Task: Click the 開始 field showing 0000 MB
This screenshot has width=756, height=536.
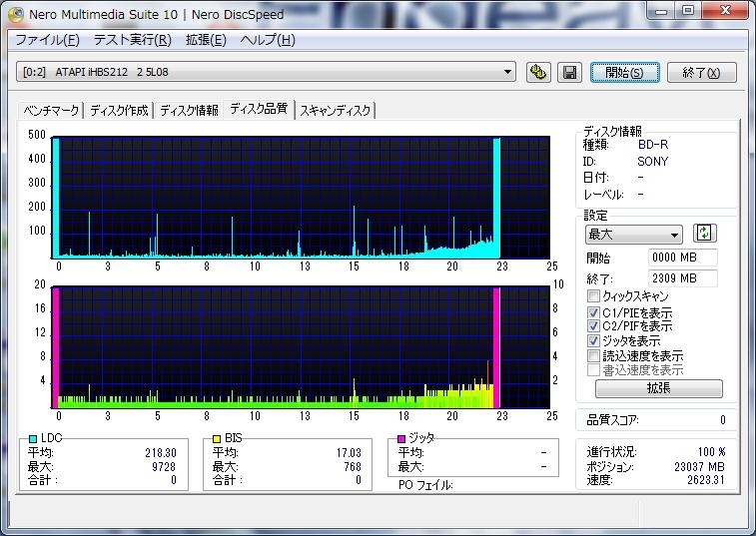Action: pyautogui.click(x=682, y=258)
